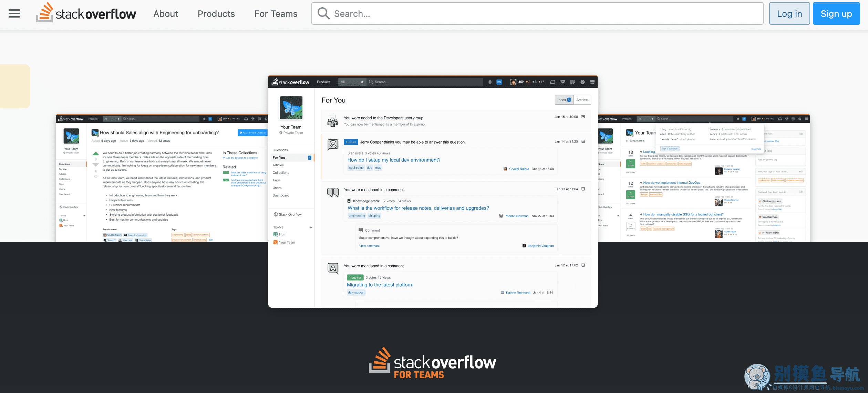Click the Log in button
The image size is (868, 393).
789,13
